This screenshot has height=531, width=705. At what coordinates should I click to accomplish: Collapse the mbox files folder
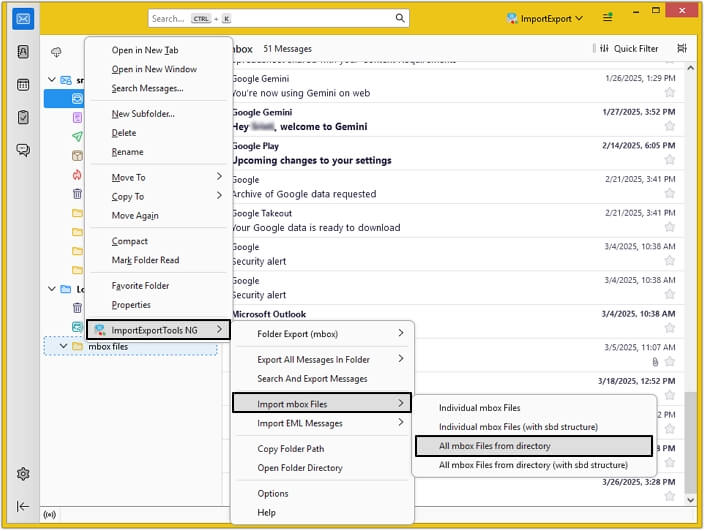pyautogui.click(x=64, y=346)
